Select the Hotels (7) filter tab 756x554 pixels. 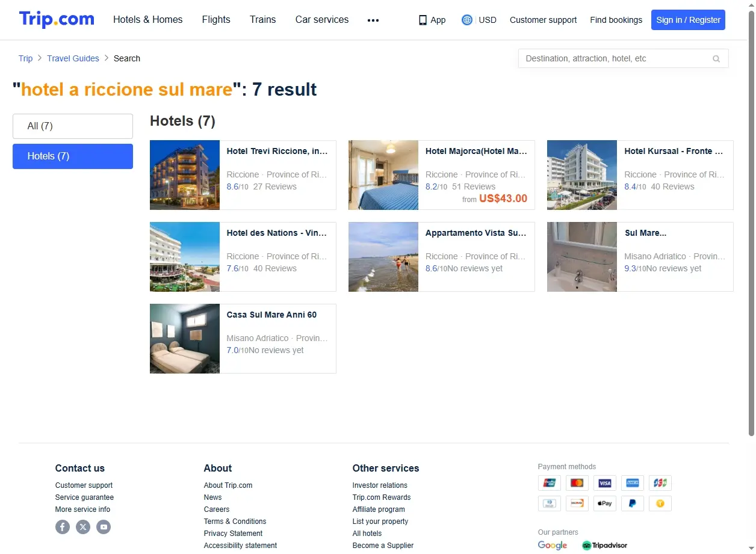pos(73,156)
